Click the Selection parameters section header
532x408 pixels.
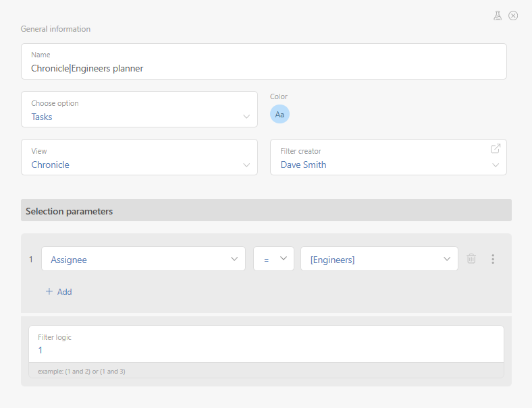[x=266, y=211]
